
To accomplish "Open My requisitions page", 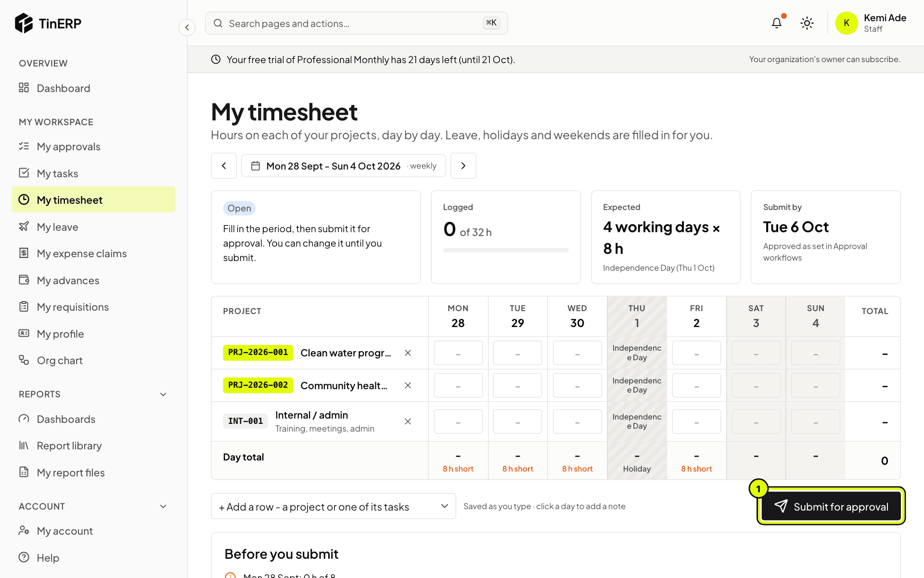I will tap(93, 307).
